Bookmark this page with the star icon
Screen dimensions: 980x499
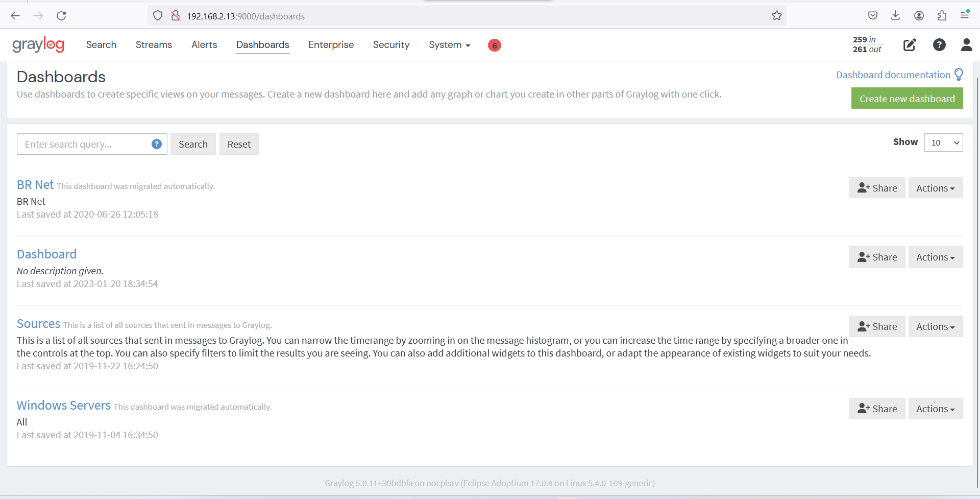click(777, 16)
